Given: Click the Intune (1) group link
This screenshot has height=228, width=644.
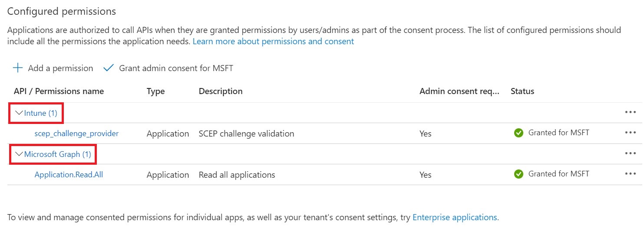Looking at the screenshot, I should point(41,113).
